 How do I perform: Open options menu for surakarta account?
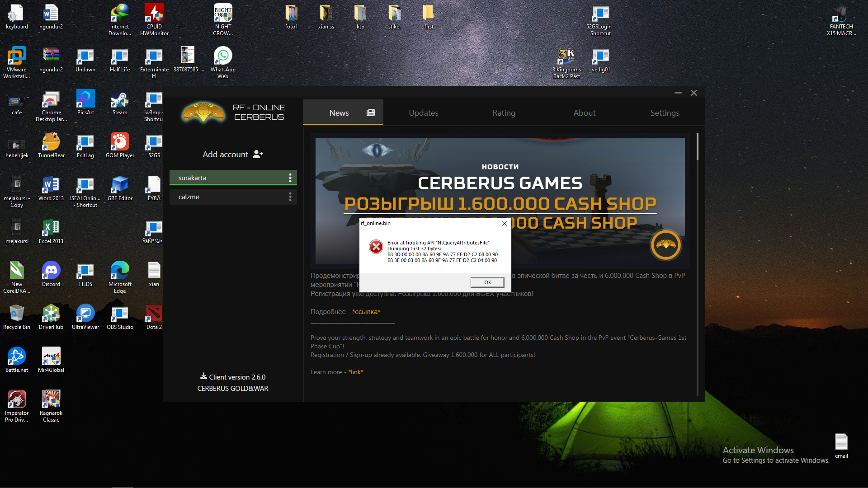tap(290, 178)
